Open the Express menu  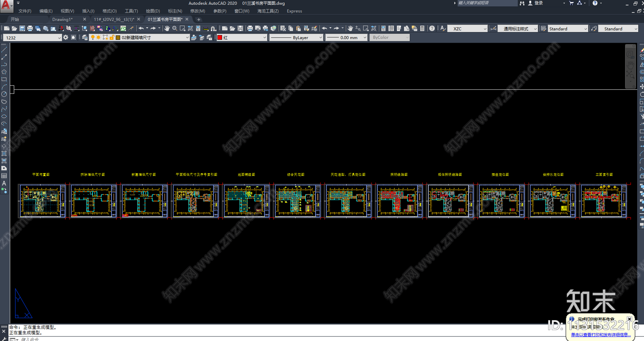tap(294, 11)
